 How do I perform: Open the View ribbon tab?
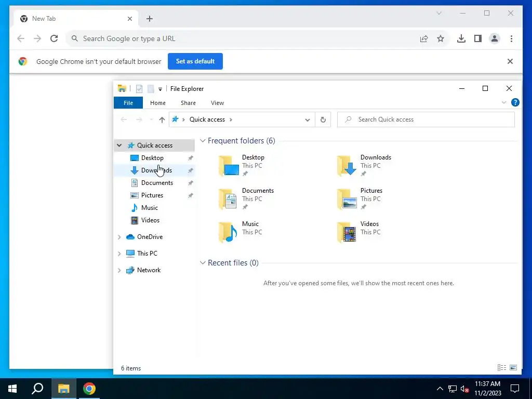click(x=217, y=103)
